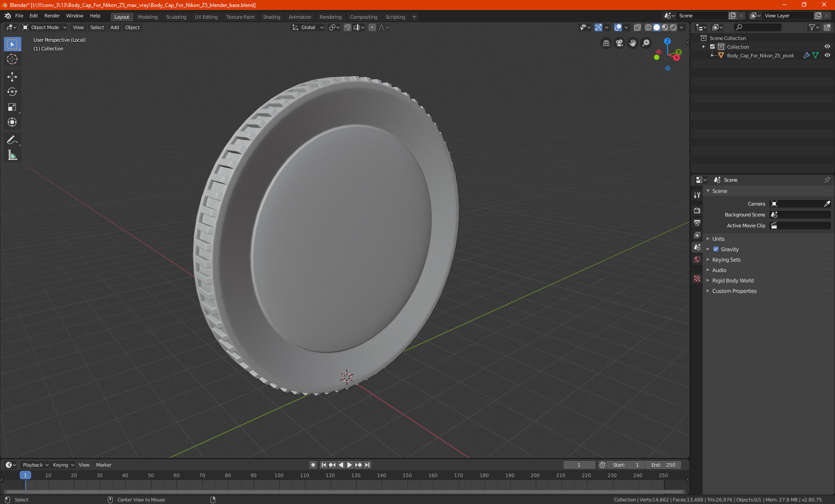Open the Output properties tab
Image resolution: width=835 pixels, height=504 pixels.
click(x=697, y=223)
